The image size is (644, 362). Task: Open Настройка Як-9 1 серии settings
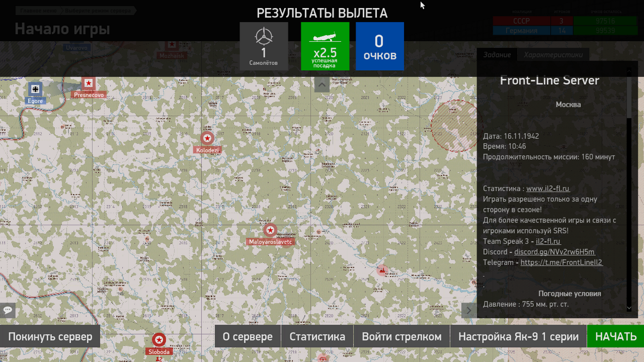coord(518,337)
